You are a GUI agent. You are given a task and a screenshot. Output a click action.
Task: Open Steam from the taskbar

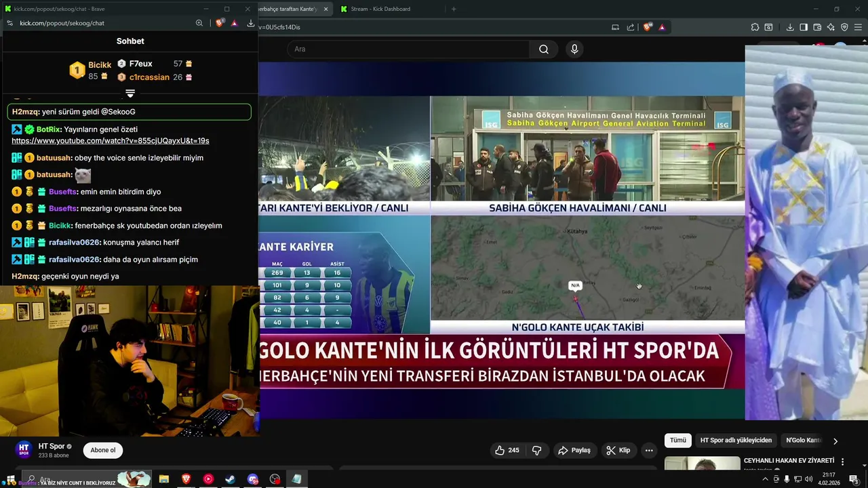(231, 479)
